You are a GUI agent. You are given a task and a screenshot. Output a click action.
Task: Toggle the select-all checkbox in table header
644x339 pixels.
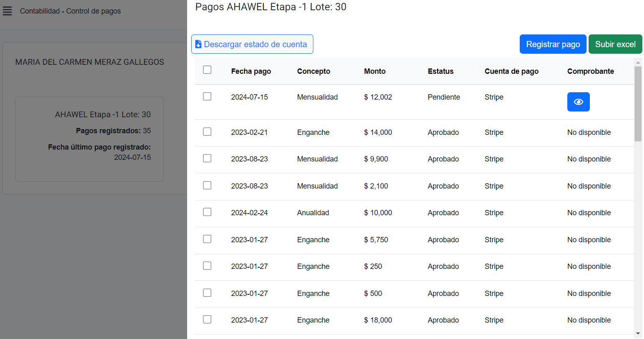tap(207, 70)
